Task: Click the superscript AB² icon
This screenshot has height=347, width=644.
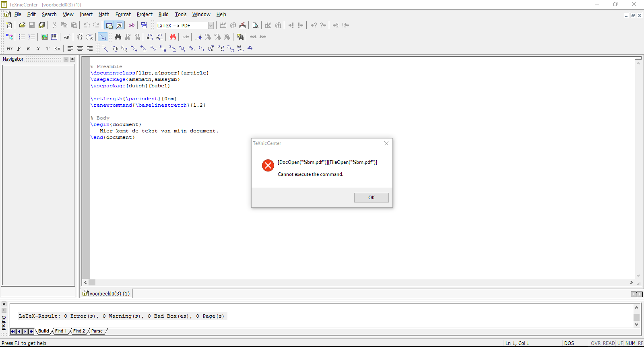Action: coord(67,37)
